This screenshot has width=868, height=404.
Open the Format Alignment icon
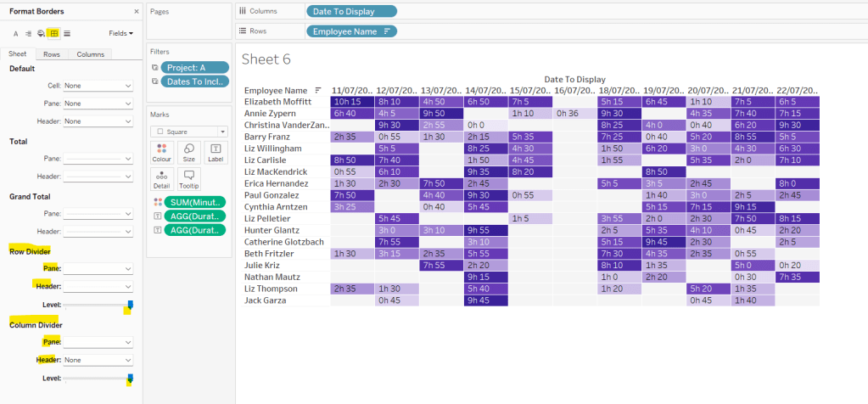(28, 33)
